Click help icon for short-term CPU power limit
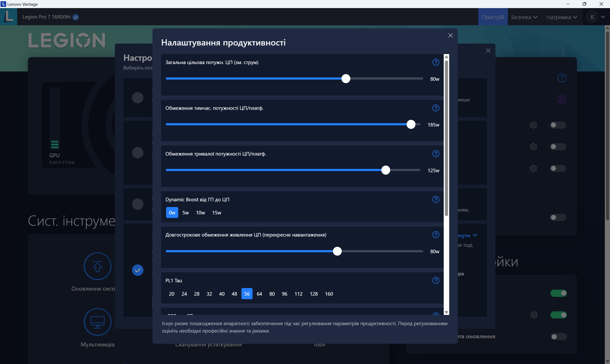 (436, 108)
